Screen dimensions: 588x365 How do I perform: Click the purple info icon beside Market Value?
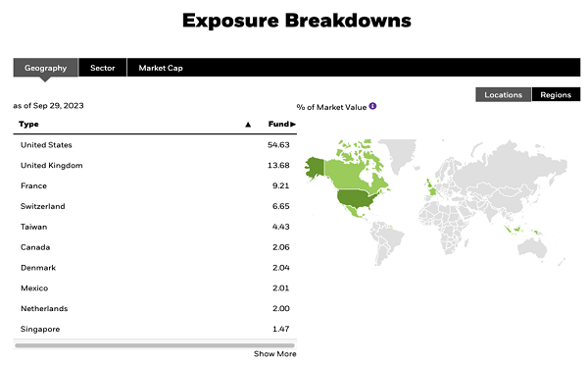(372, 106)
